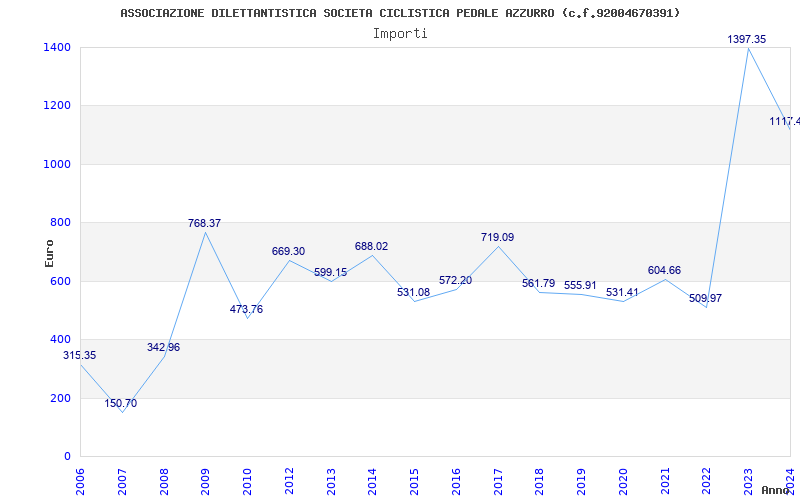The image size is (800, 500).
Task: Select the 561.79 data label
Action: click(x=538, y=283)
